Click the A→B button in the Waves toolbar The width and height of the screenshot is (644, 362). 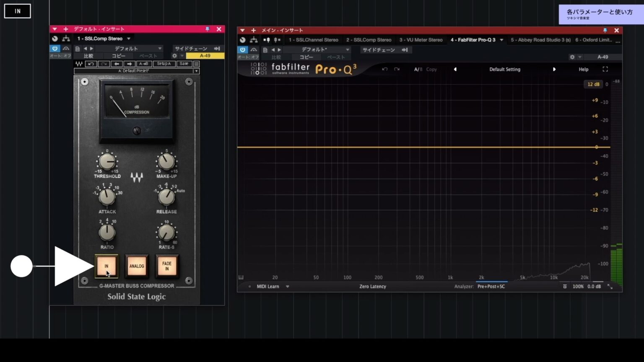tap(144, 64)
